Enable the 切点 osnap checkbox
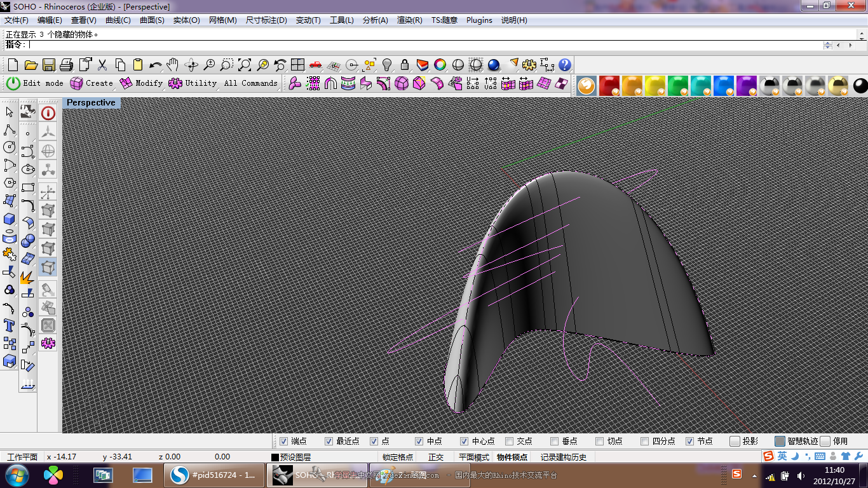 coord(600,441)
